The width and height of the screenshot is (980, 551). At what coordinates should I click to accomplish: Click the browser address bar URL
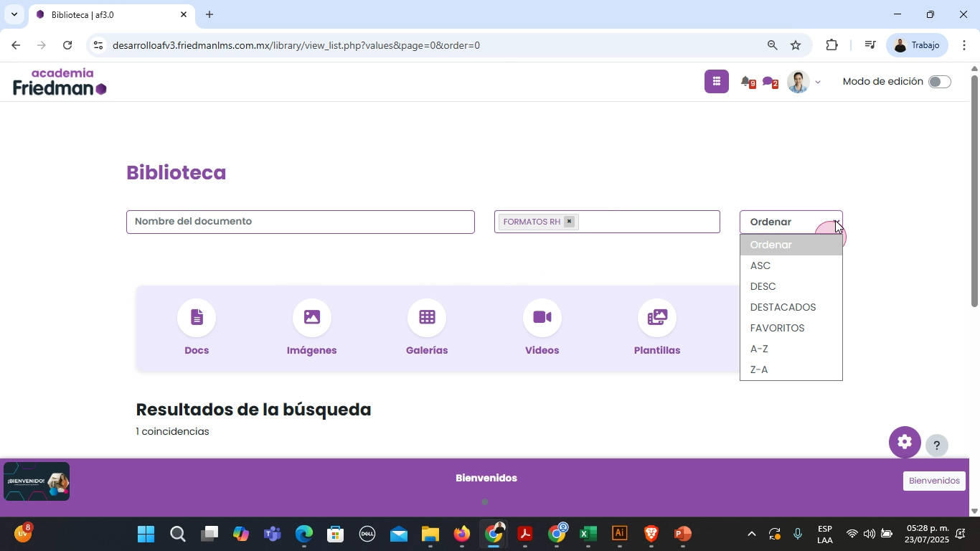point(296,45)
